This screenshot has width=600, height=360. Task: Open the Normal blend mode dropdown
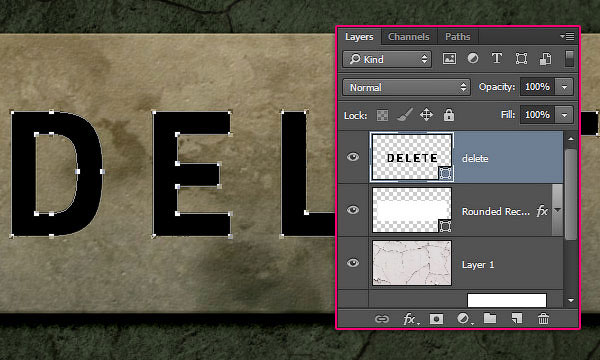tap(406, 87)
